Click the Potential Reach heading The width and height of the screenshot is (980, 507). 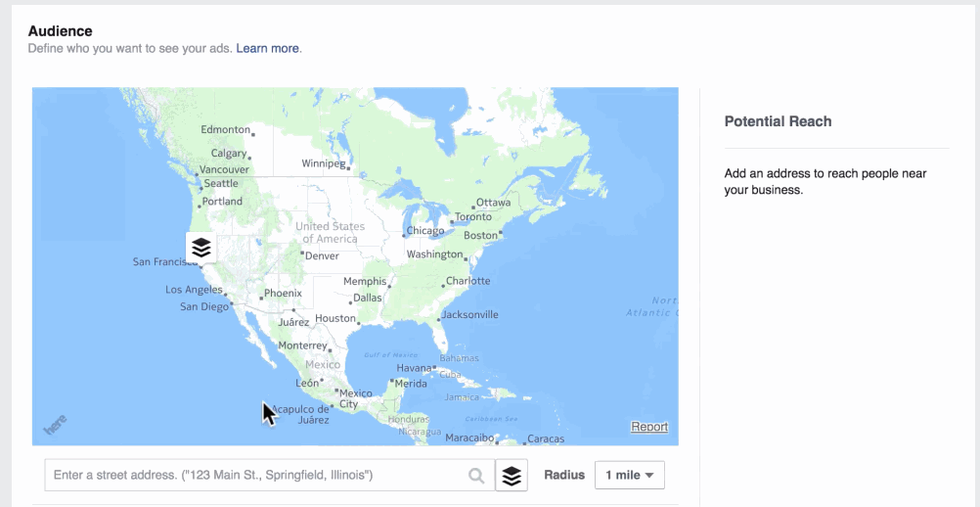[778, 121]
